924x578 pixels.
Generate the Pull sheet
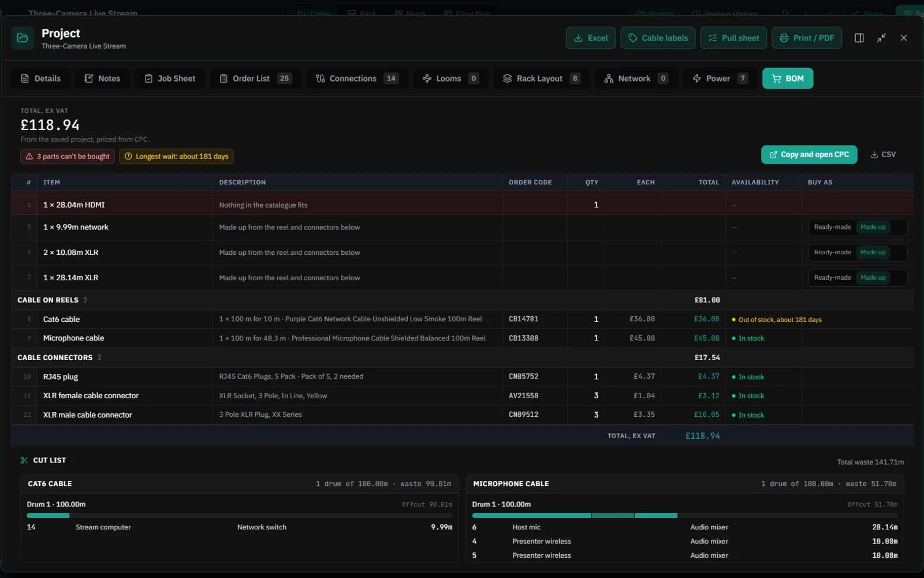(733, 38)
